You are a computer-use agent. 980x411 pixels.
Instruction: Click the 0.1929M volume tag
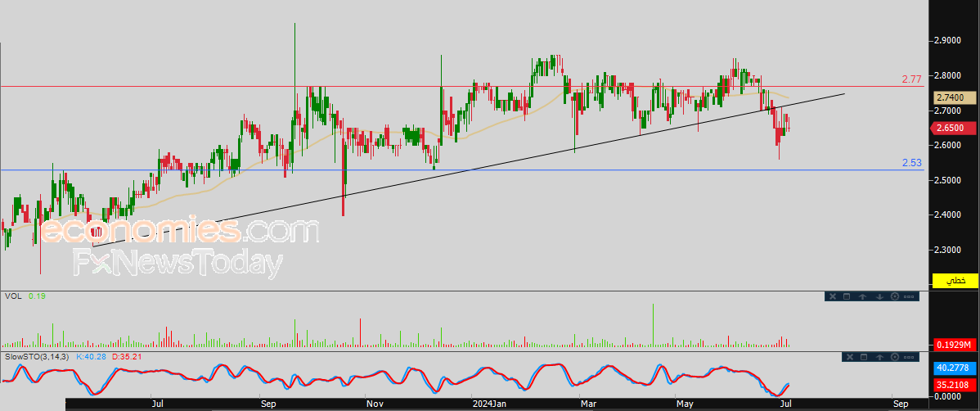click(x=955, y=345)
